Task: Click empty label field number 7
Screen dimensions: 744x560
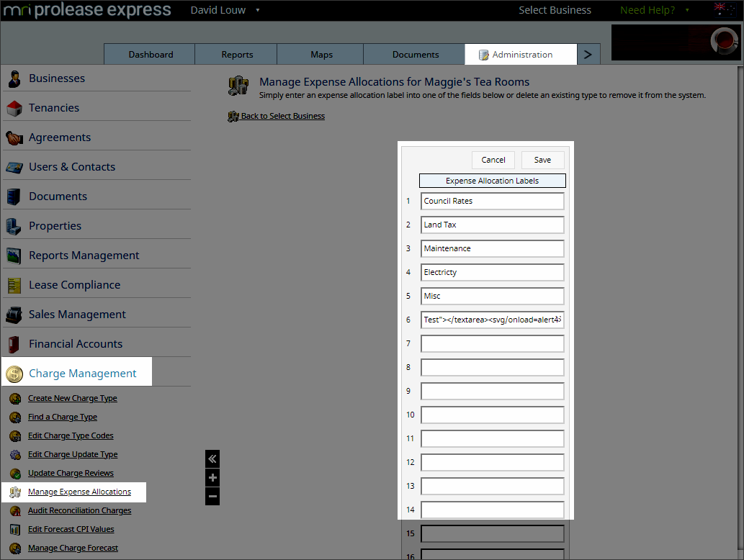Action: pos(493,344)
